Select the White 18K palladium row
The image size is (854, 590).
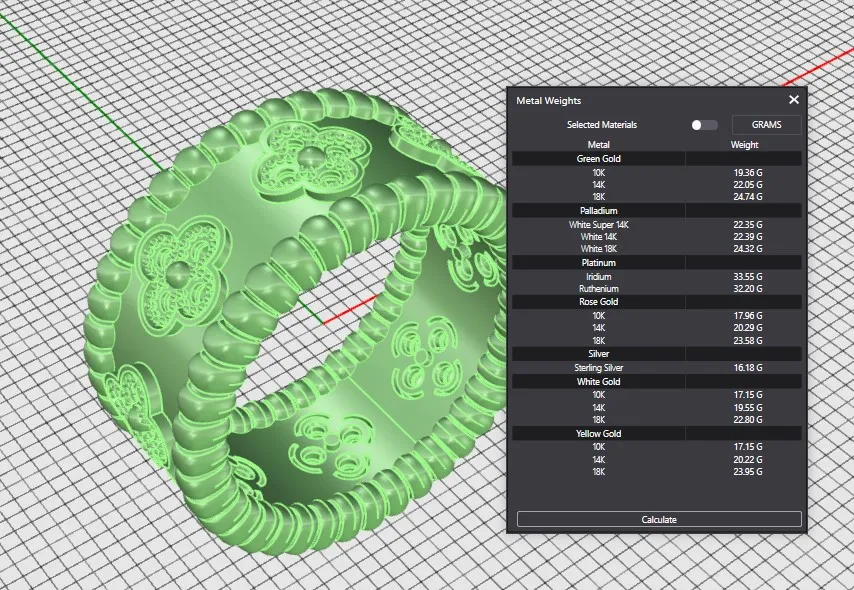click(x=656, y=248)
